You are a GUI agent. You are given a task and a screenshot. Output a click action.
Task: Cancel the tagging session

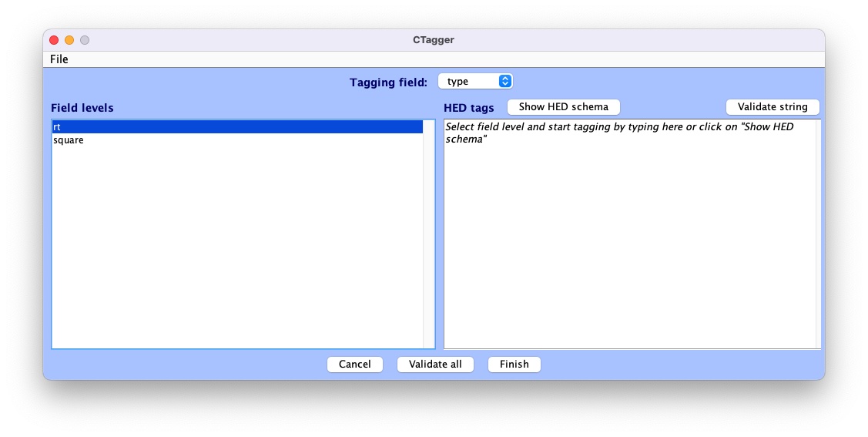click(x=354, y=365)
